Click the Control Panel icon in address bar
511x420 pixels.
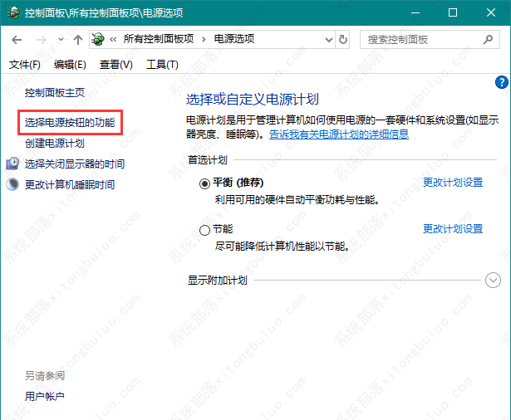[x=99, y=40]
